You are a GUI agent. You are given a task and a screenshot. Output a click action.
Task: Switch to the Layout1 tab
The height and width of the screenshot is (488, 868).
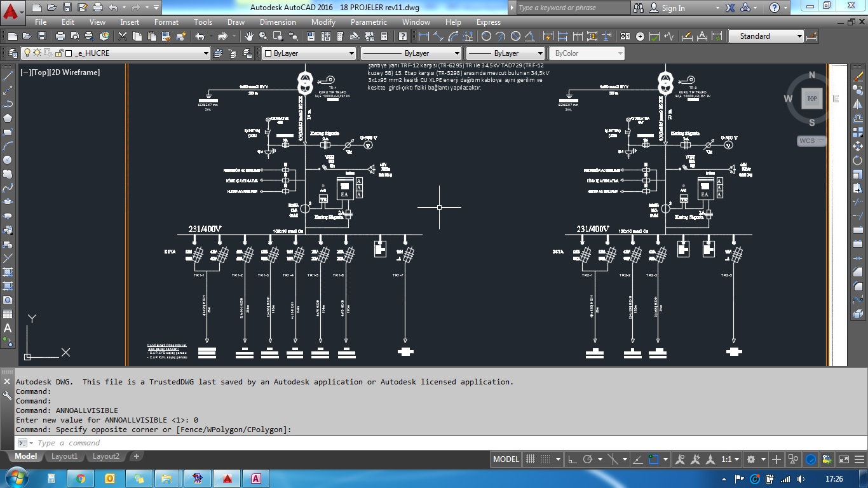pyautogui.click(x=64, y=456)
